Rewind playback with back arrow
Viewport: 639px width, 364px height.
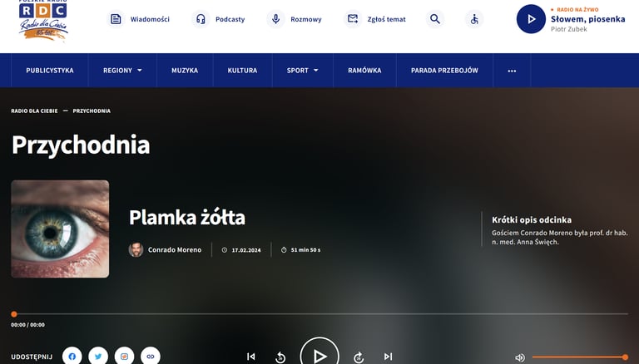(x=280, y=357)
